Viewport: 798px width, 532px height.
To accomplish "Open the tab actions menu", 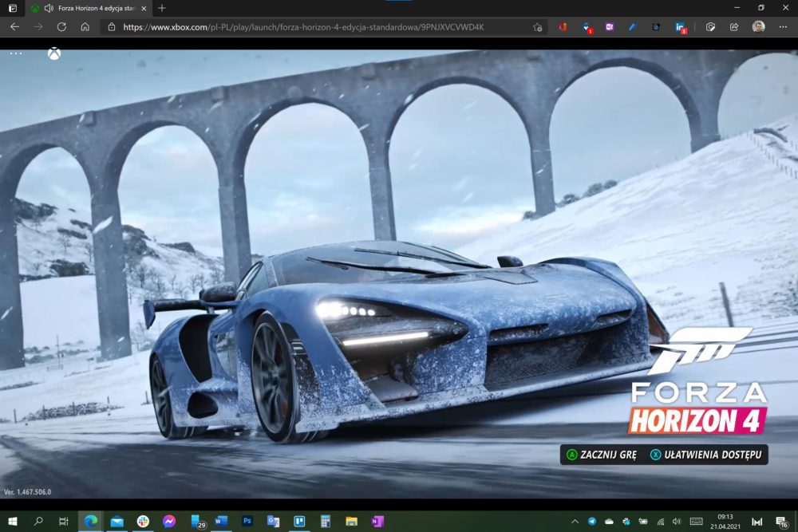I will (x=13, y=8).
